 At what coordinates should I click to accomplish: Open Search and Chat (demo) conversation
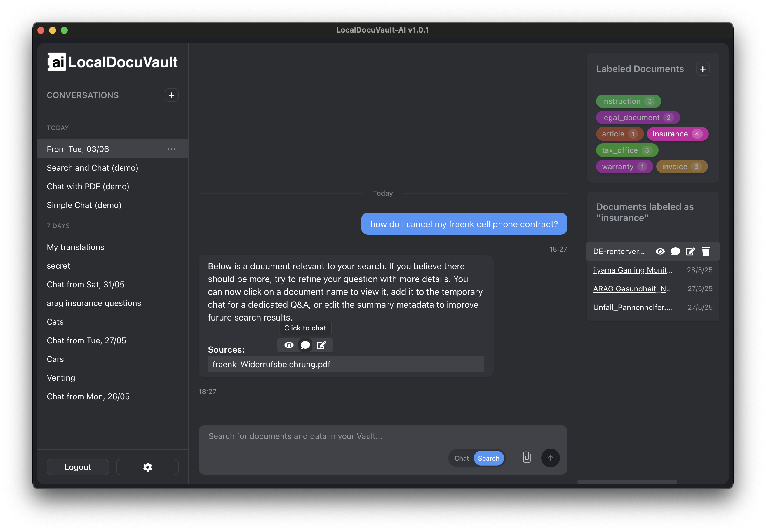coord(113,168)
